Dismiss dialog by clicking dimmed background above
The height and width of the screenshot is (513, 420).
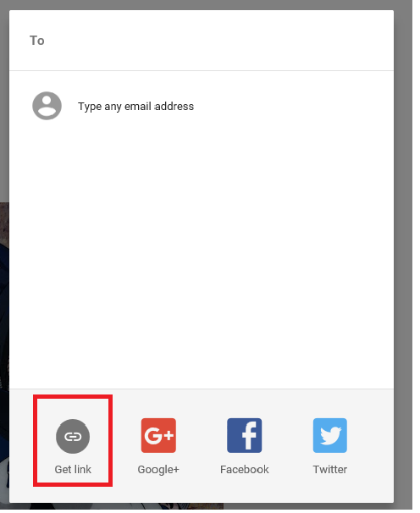209,4
